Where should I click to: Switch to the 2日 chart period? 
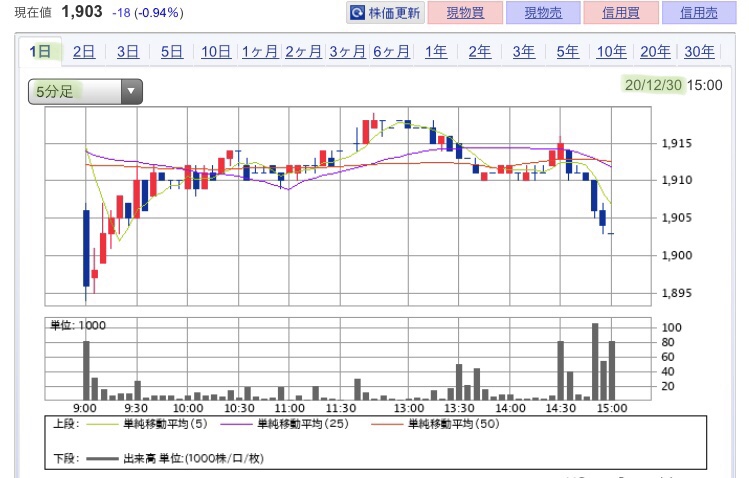click(84, 52)
